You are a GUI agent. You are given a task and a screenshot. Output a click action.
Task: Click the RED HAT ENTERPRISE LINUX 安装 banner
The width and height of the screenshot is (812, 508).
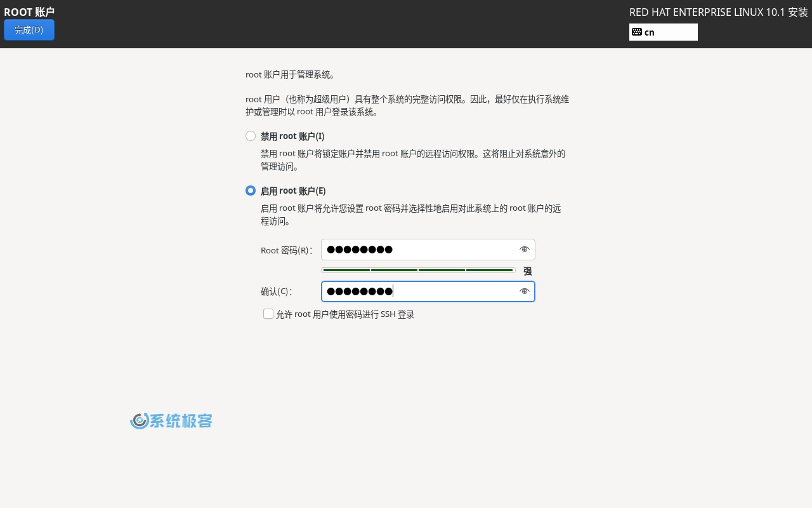718,12
